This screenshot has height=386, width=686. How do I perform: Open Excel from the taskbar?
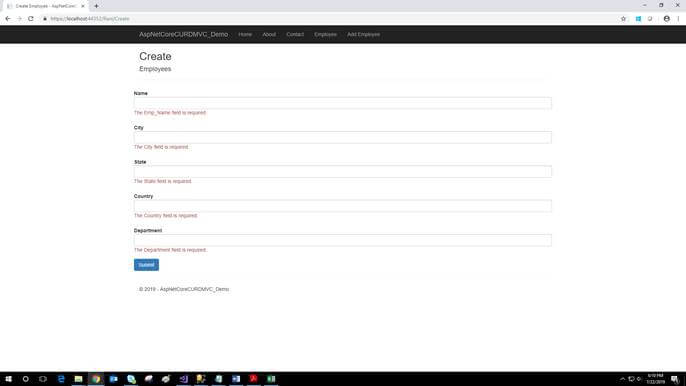[271, 379]
